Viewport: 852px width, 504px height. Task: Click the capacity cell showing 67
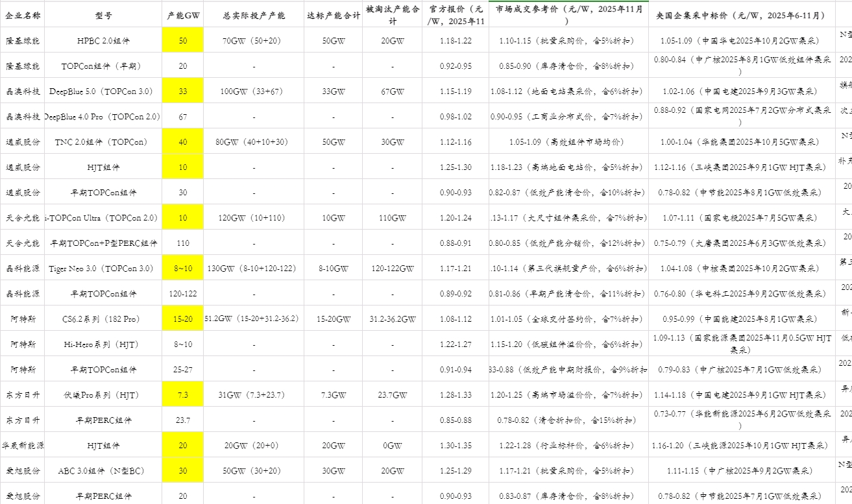coord(183,116)
